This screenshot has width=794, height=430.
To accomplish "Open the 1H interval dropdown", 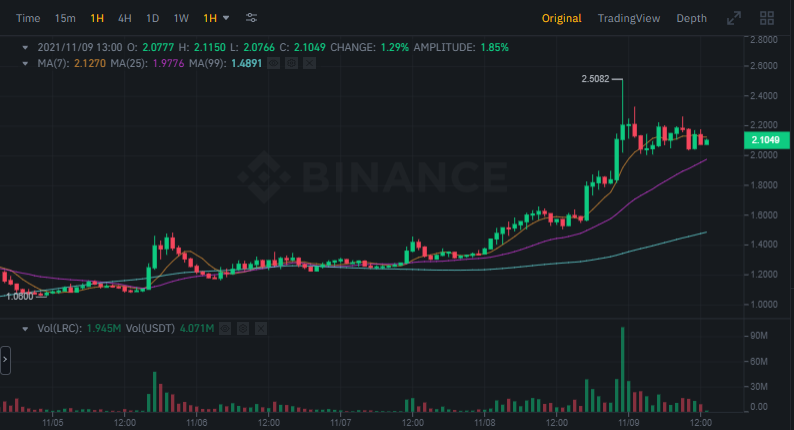I will coord(216,18).
